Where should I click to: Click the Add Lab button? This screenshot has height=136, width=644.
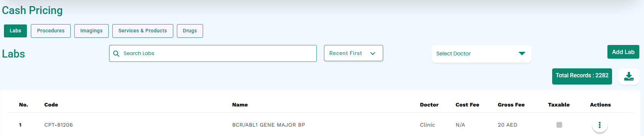tap(623, 52)
